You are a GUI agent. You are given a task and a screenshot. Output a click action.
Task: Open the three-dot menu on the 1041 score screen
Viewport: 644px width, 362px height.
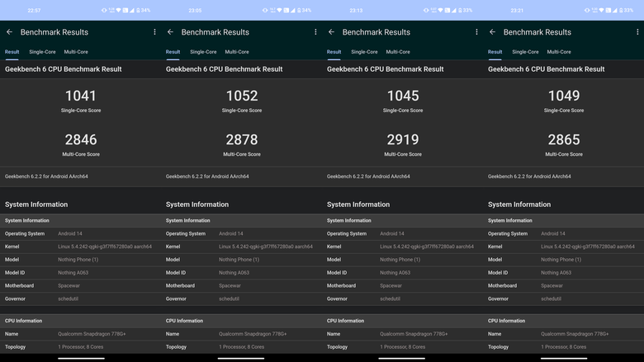[154, 32]
